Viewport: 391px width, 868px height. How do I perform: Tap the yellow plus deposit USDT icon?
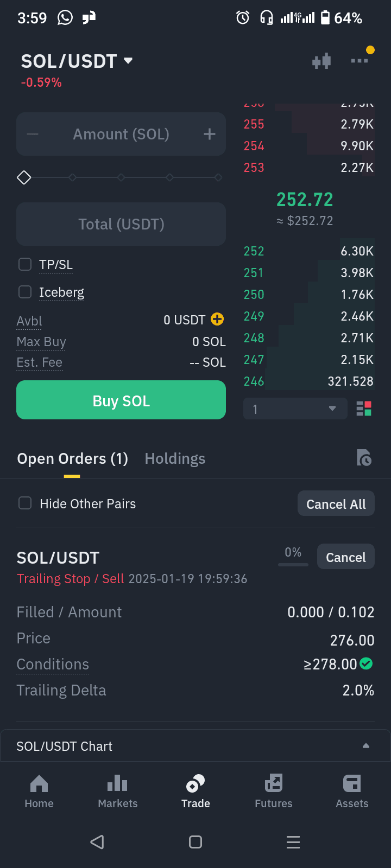point(217,319)
